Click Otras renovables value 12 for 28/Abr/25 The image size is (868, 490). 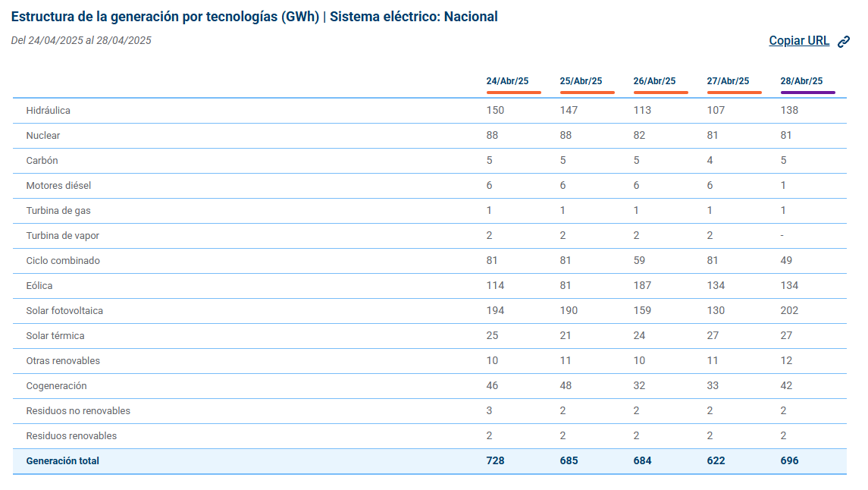pyautogui.click(x=787, y=360)
